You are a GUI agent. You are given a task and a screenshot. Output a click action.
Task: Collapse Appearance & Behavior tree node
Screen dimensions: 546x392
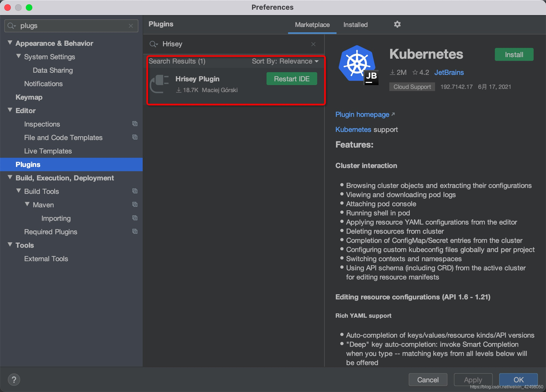[x=10, y=43]
